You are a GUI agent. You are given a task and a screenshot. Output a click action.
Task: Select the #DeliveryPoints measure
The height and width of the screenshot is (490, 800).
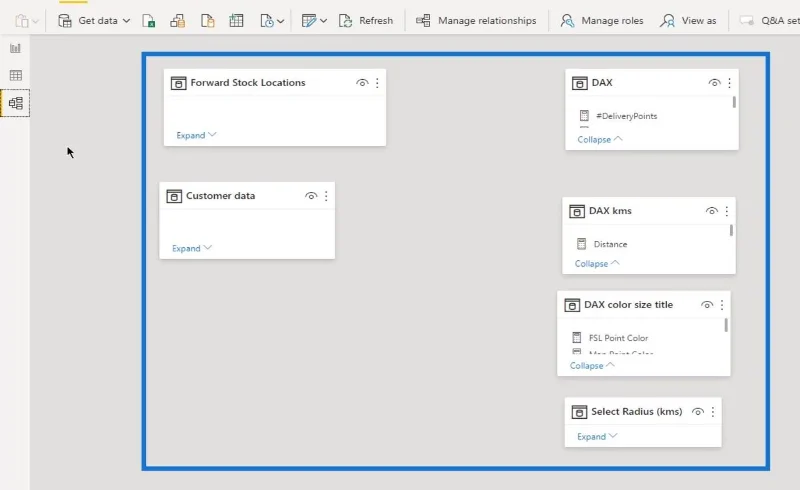coord(627,116)
